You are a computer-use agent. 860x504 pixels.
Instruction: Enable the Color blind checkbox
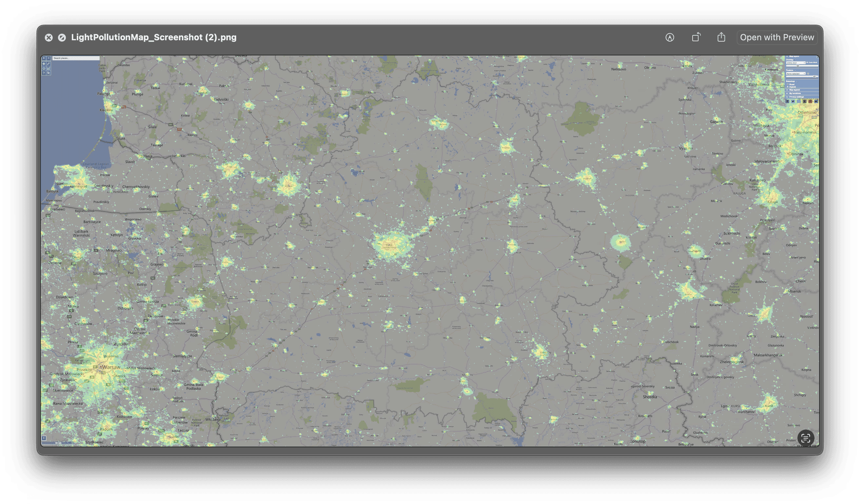coord(807,62)
